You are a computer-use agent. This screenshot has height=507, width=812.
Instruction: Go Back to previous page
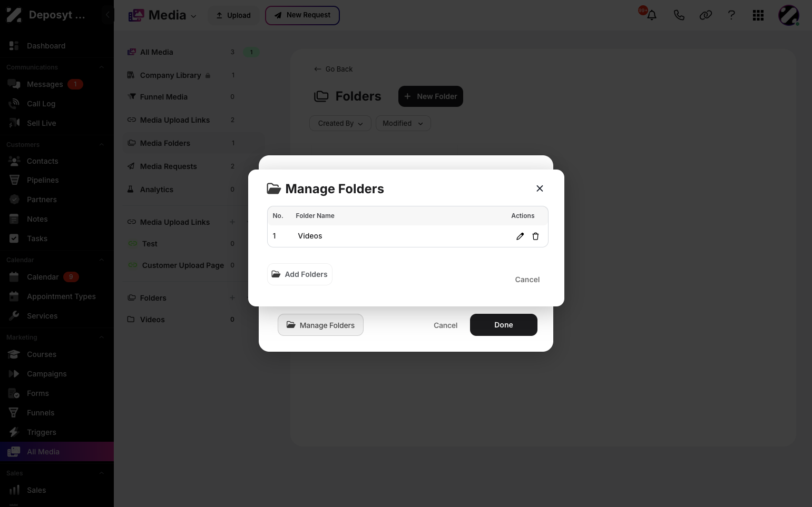(333, 69)
